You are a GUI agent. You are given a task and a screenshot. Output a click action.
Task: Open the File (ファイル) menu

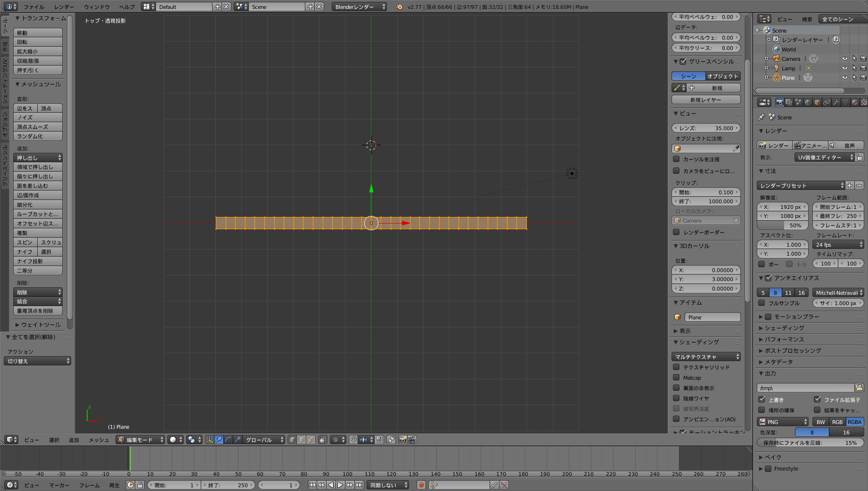(34, 7)
